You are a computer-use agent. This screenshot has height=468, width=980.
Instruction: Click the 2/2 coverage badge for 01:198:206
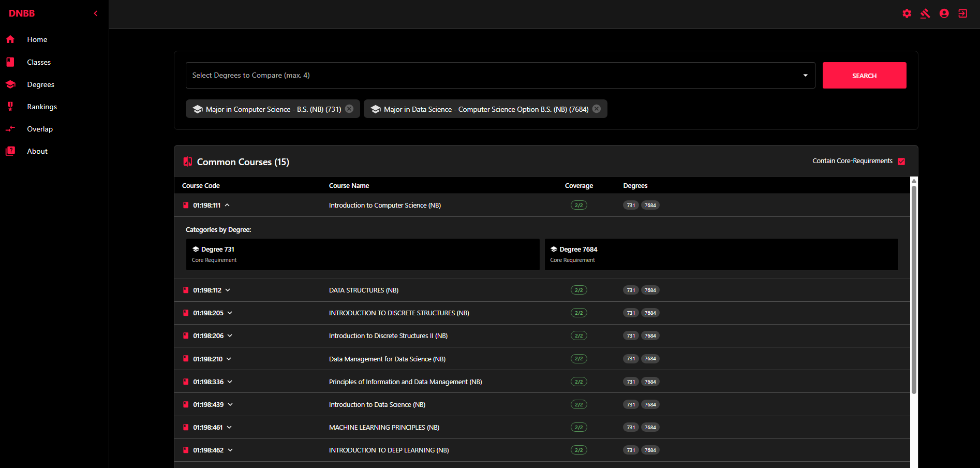(579, 336)
